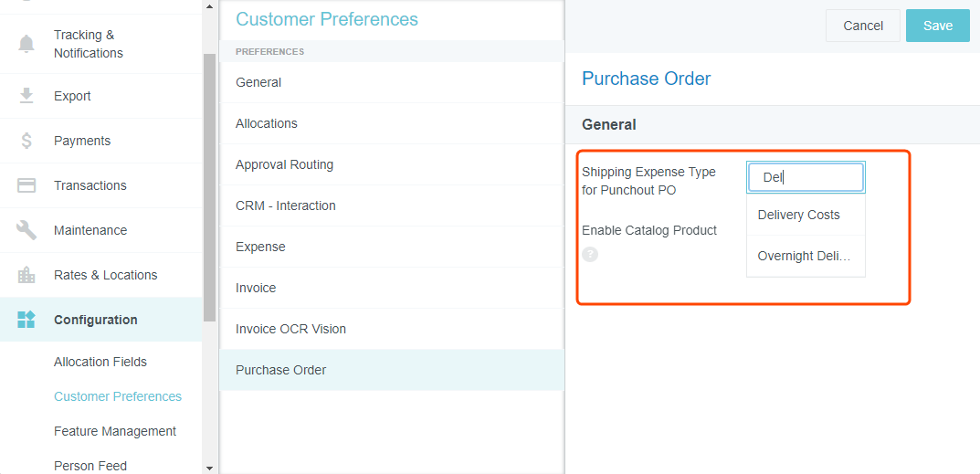This screenshot has width=980, height=474.
Task: Open the Approval Routing preferences
Action: pyautogui.click(x=284, y=164)
